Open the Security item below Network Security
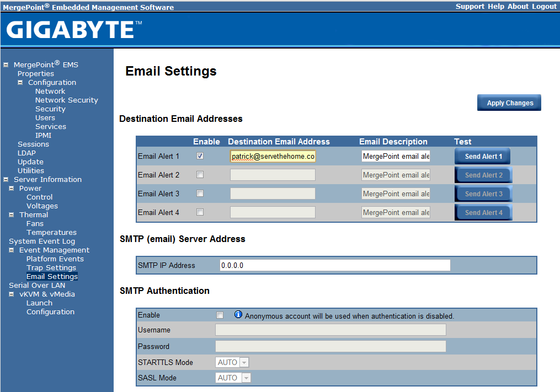The width and height of the screenshot is (560, 392). point(50,109)
